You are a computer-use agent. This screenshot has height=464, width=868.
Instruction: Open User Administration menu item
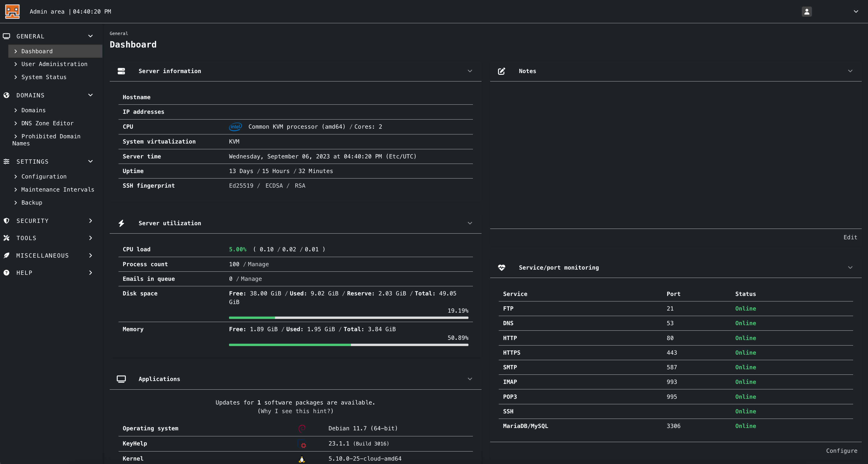tap(54, 64)
